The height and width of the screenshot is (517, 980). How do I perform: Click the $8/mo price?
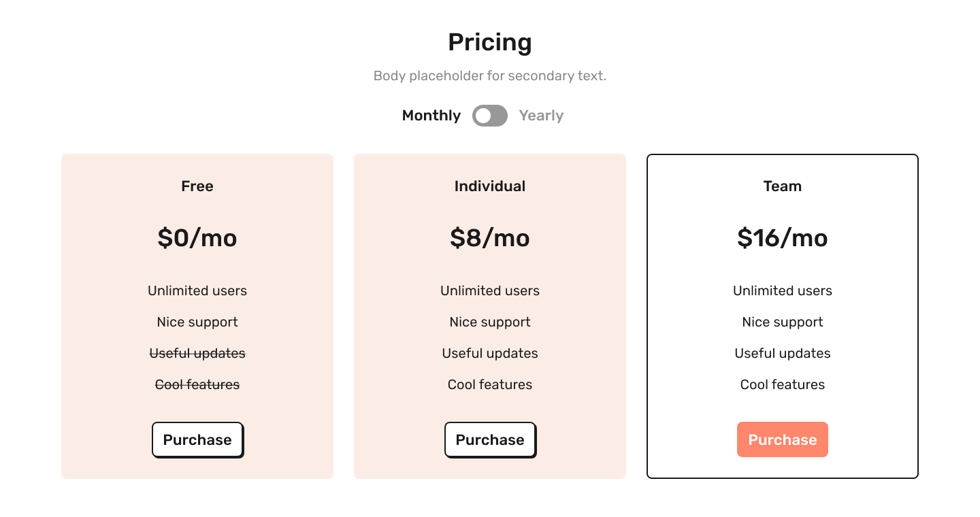pyautogui.click(x=490, y=238)
